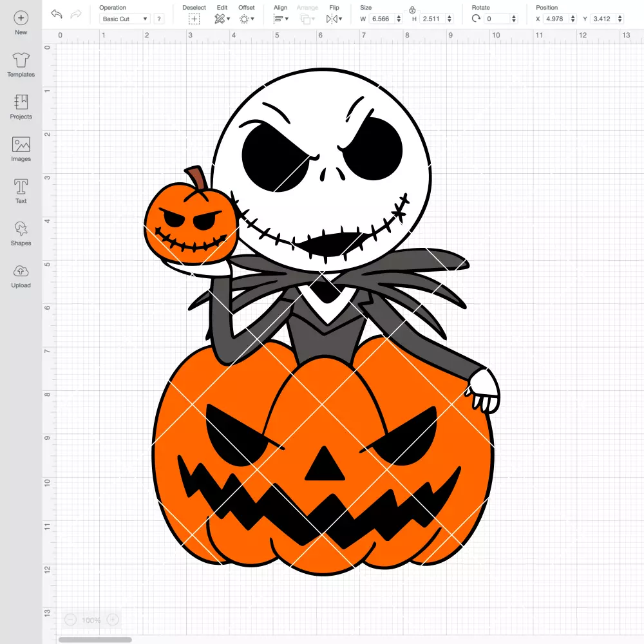Click the Position Y field

(x=603, y=19)
